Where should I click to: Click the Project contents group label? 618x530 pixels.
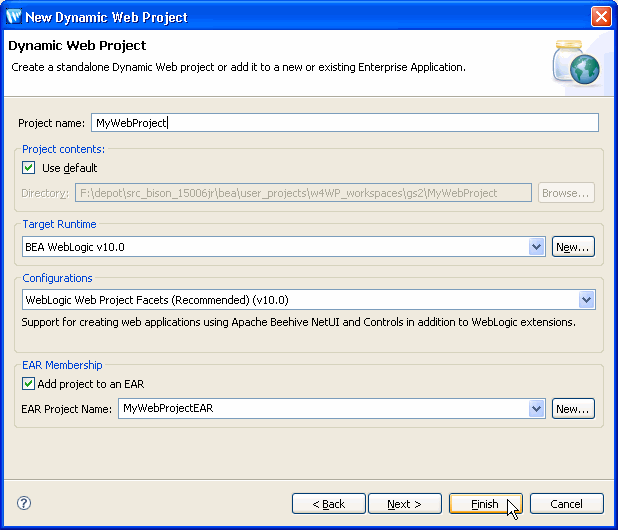point(63,149)
